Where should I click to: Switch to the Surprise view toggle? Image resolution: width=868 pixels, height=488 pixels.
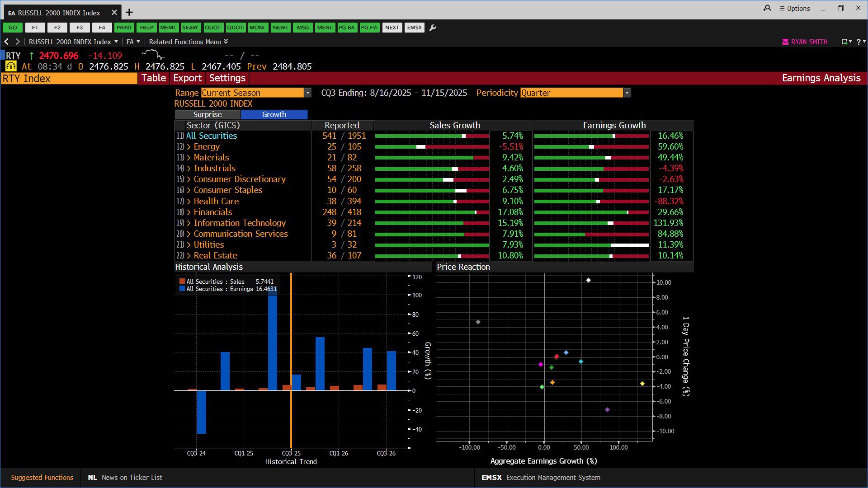[208, 114]
